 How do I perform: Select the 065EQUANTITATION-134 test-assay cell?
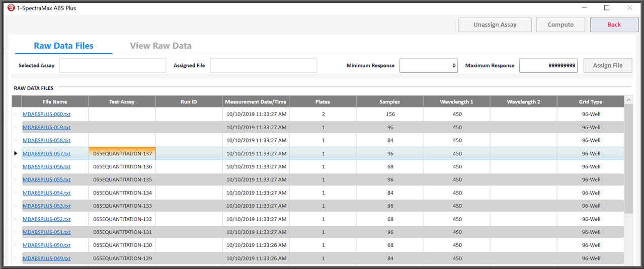122,193
